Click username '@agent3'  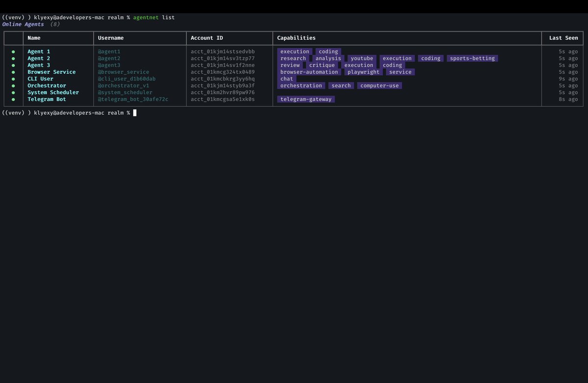click(109, 65)
